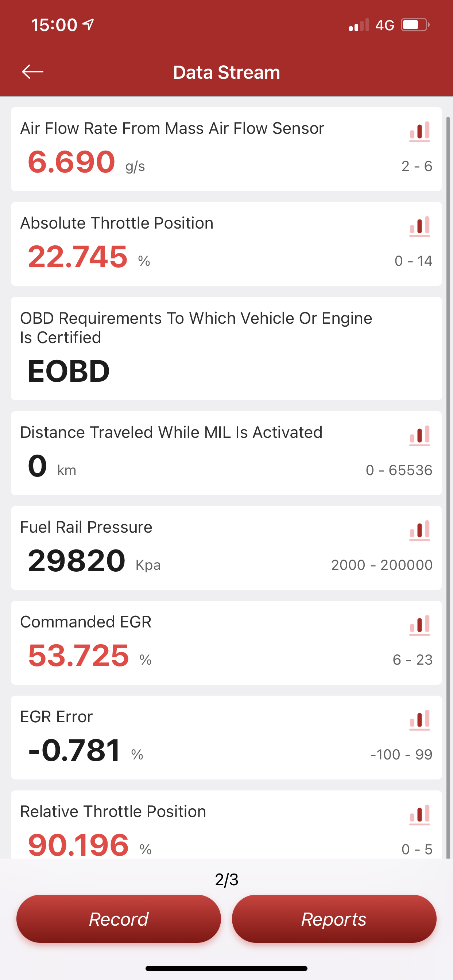Image resolution: width=453 pixels, height=980 pixels.
Task: Tap the 53.725 Commanded EGR value
Action: click(78, 656)
